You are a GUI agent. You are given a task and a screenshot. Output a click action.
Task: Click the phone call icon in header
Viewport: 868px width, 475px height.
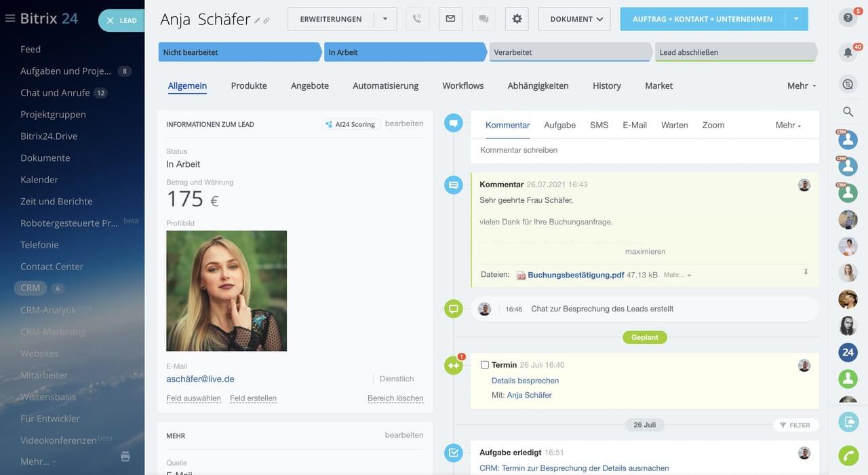(417, 19)
